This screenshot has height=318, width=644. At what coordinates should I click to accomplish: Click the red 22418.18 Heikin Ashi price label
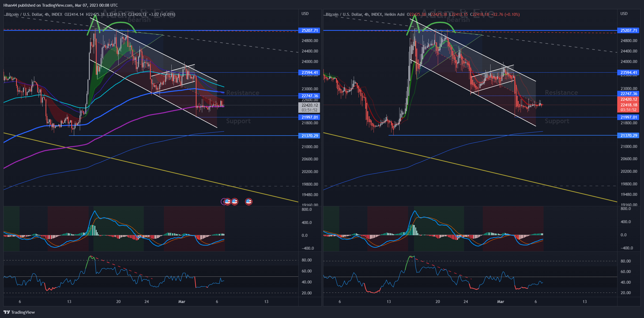click(x=628, y=107)
